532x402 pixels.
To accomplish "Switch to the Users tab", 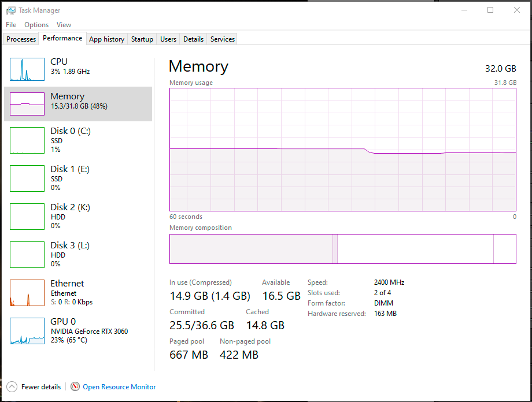I will pos(168,39).
